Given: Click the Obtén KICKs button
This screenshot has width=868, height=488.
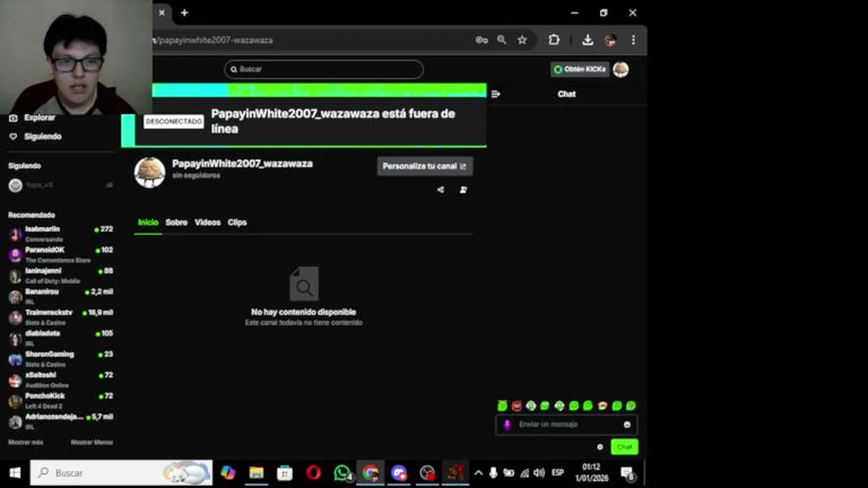Looking at the screenshot, I should 580,69.
